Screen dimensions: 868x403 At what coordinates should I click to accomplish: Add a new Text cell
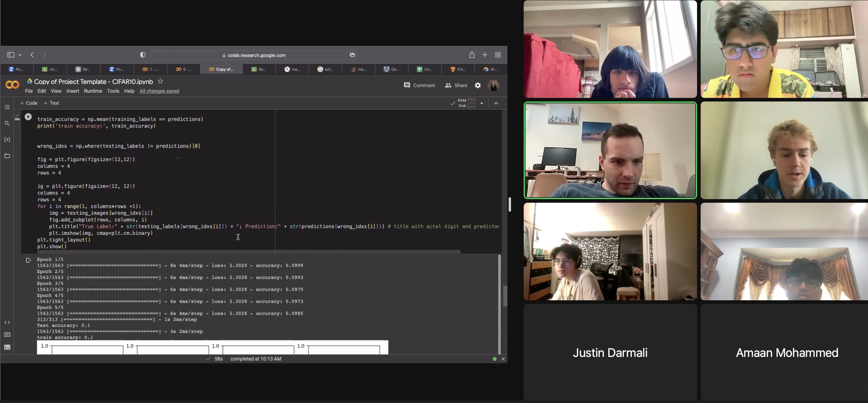[x=51, y=103]
